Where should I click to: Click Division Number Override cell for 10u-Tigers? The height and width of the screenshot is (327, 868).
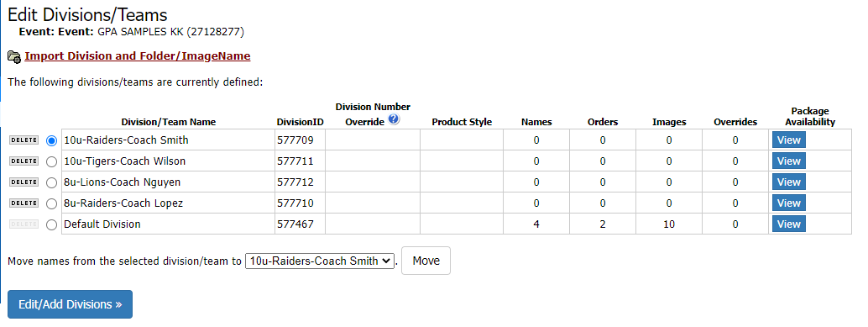[x=373, y=161]
